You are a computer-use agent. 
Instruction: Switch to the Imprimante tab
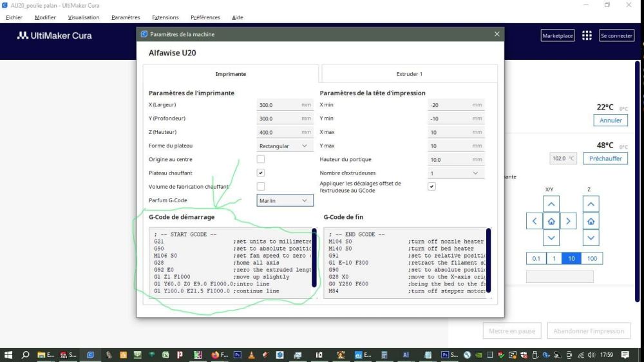pyautogui.click(x=231, y=74)
